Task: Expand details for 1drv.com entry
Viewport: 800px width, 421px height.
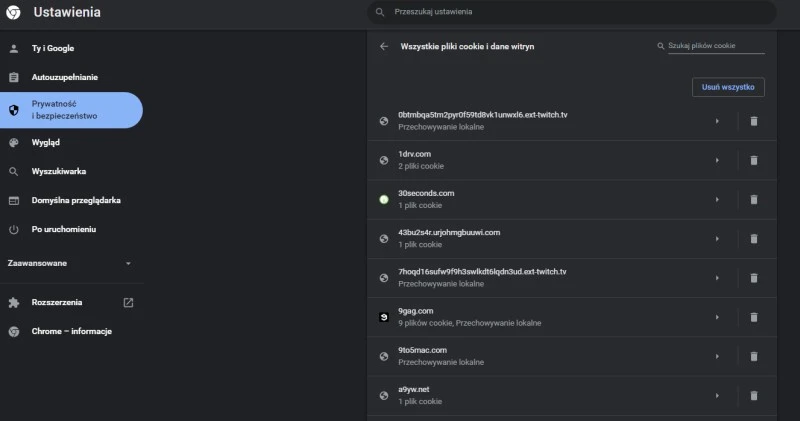Action: click(717, 160)
